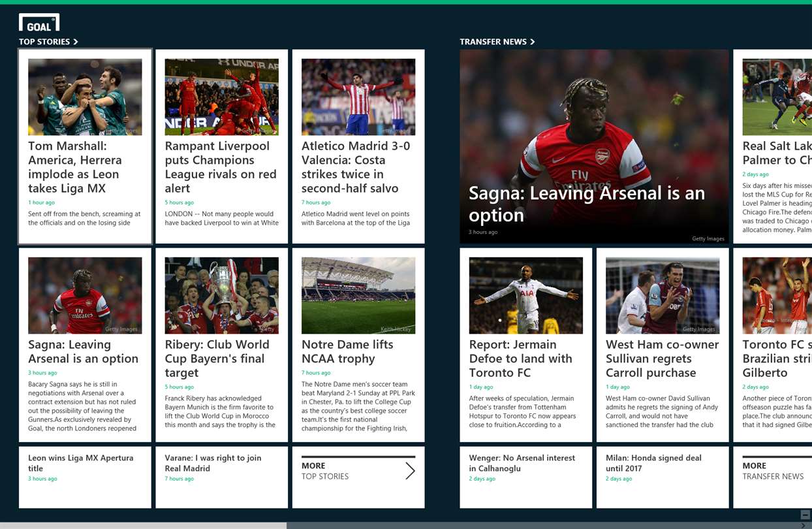Click West Ham Sullivan regrets Carroll headline
This screenshot has height=529, width=812.
[x=662, y=359]
